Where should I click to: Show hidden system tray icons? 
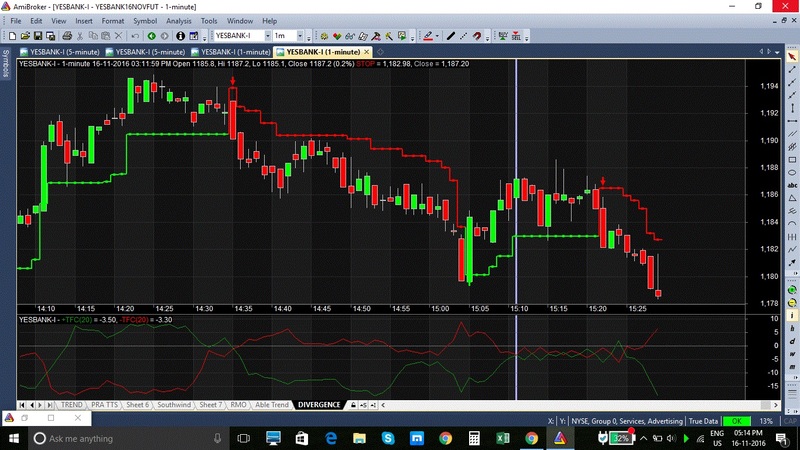pos(643,438)
